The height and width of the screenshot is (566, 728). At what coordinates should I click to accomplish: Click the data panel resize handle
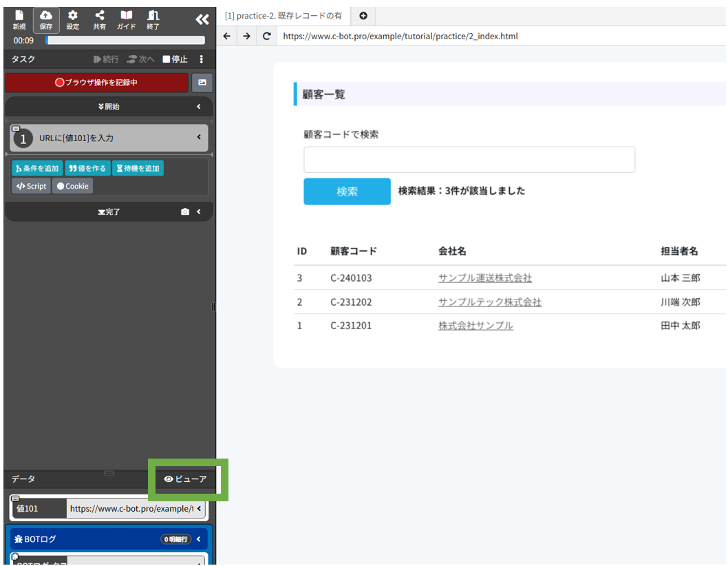click(x=109, y=473)
